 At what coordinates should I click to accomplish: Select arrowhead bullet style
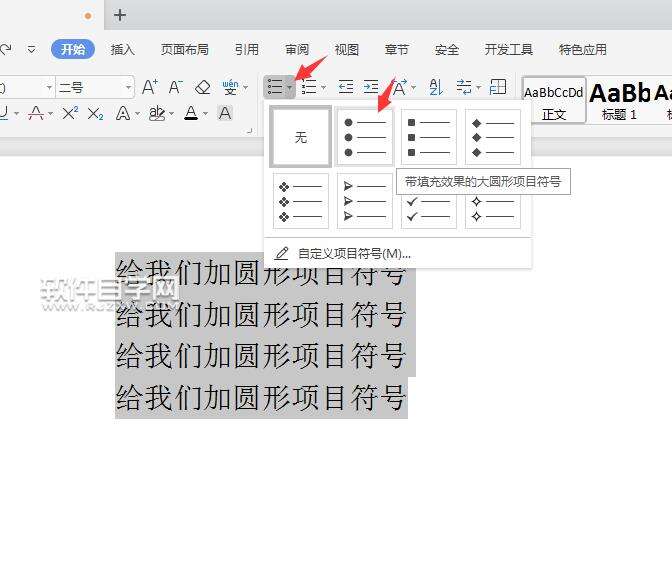[365, 201]
